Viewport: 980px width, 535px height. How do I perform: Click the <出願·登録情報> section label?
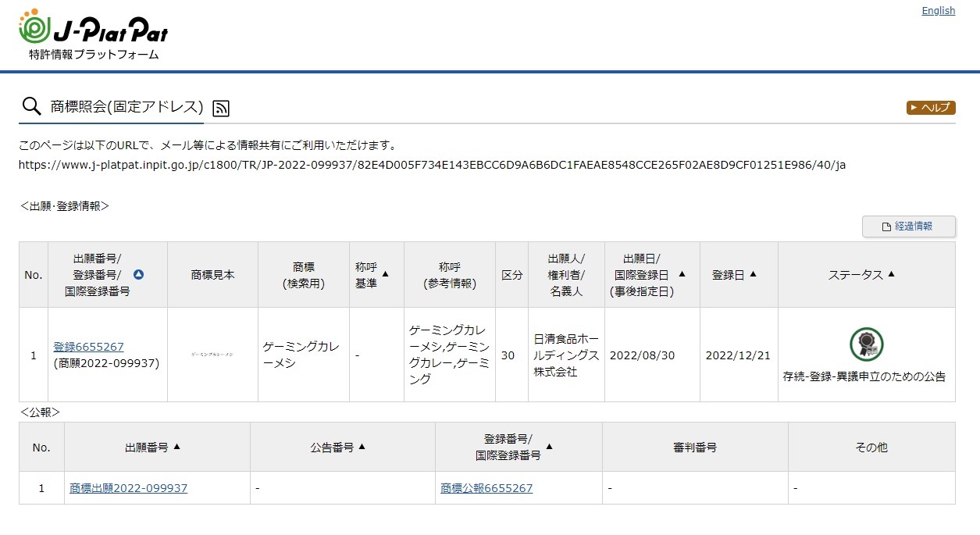65,206
